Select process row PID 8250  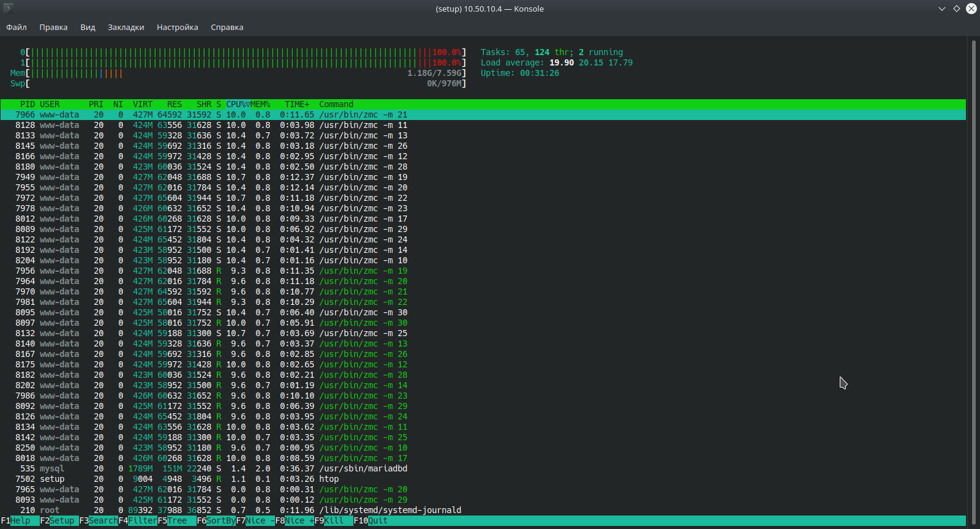pos(483,448)
